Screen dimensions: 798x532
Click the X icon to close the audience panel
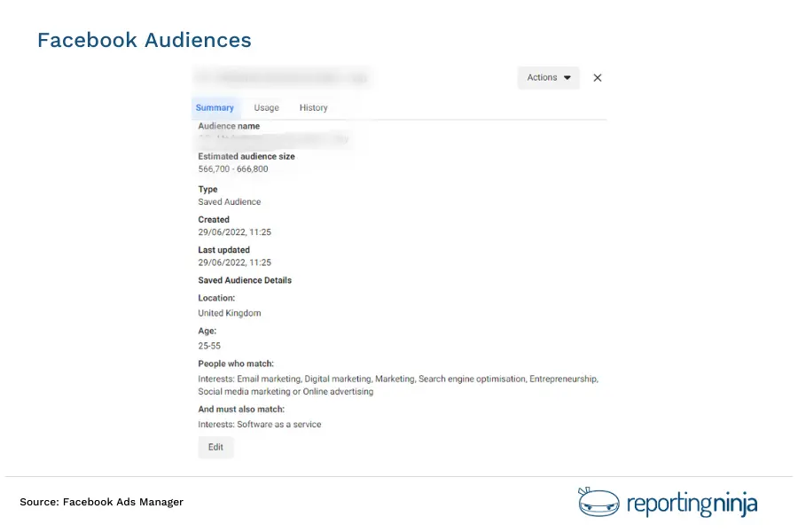(x=597, y=78)
